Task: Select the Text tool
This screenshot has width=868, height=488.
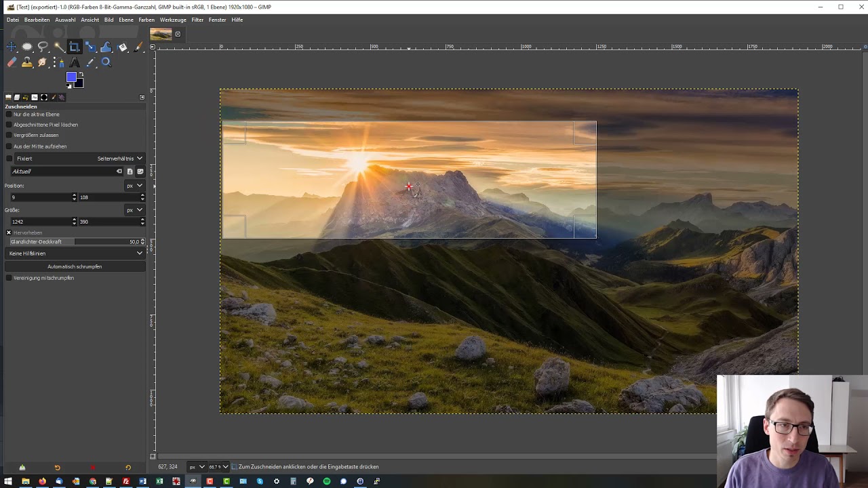Action: 75,62
